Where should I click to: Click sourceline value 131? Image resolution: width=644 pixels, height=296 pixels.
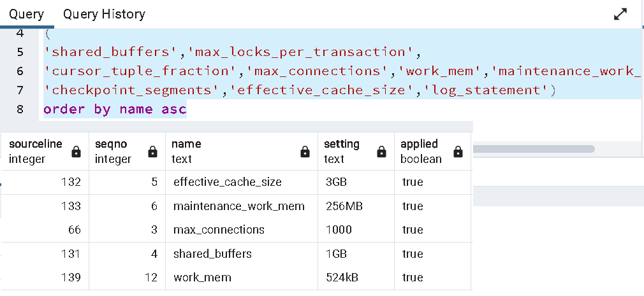coord(71,254)
